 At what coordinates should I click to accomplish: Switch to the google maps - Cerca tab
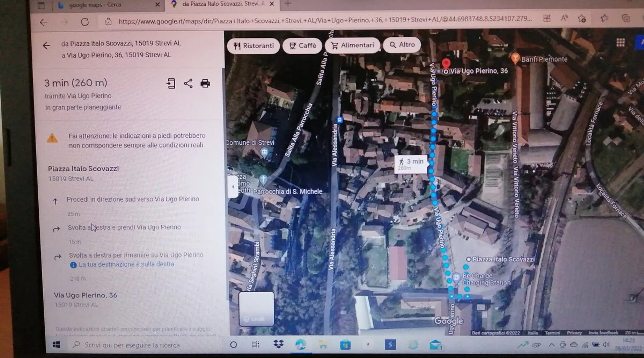click(95, 5)
